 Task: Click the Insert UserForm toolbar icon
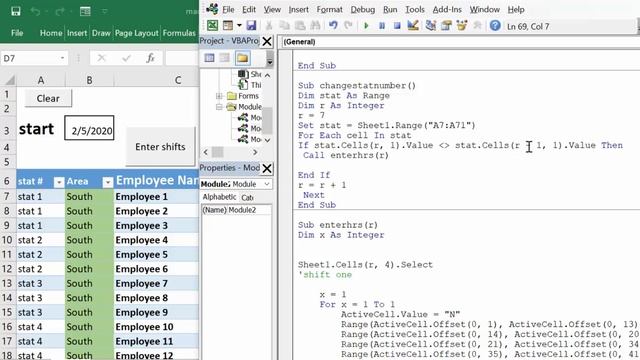click(228, 26)
